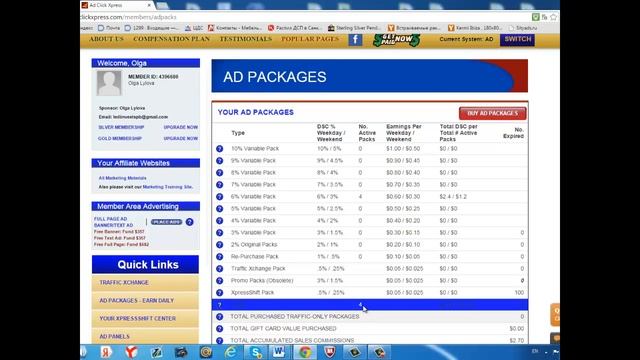Open help for 9% Variable Pack row
The height and width of the screenshot is (360, 640).
(220, 161)
